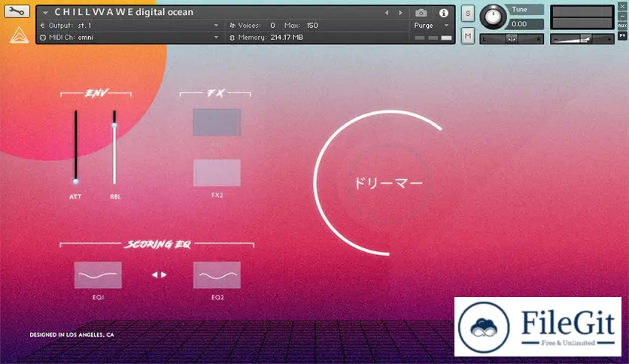The height and width of the screenshot is (364, 629).
Task: Click the REL envelope slider handle
Action: click(x=114, y=126)
